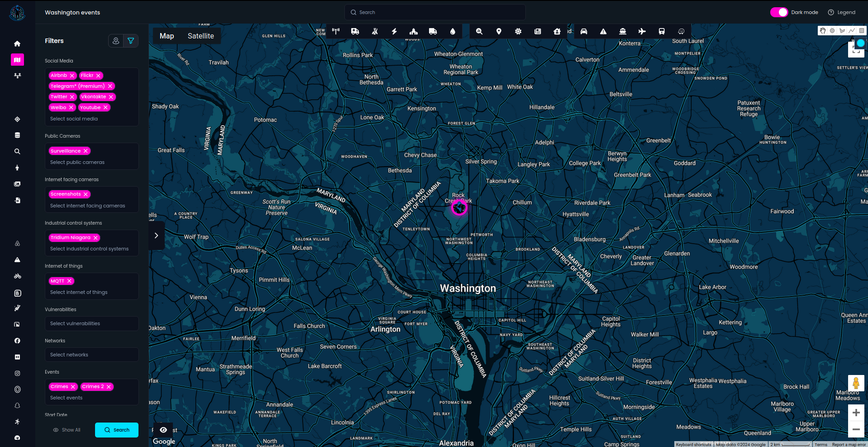Show warning triangle layer on map toolbar
Viewport: 868px width, 447px height.
tap(603, 31)
